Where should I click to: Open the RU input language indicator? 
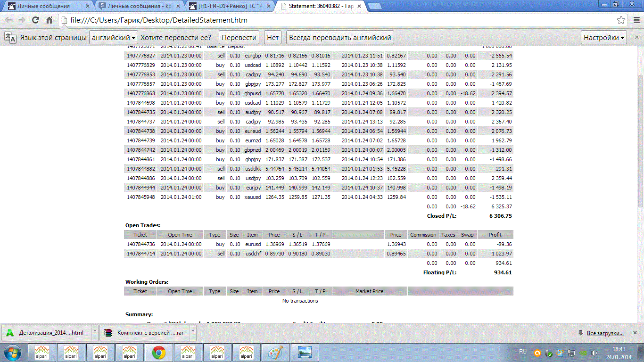tap(523, 352)
